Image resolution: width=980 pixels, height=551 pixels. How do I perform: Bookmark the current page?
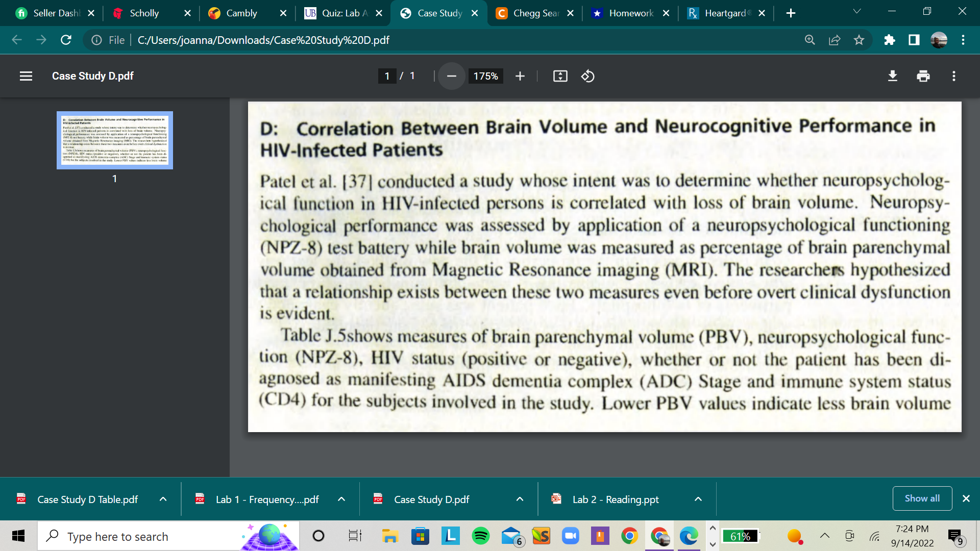(860, 40)
